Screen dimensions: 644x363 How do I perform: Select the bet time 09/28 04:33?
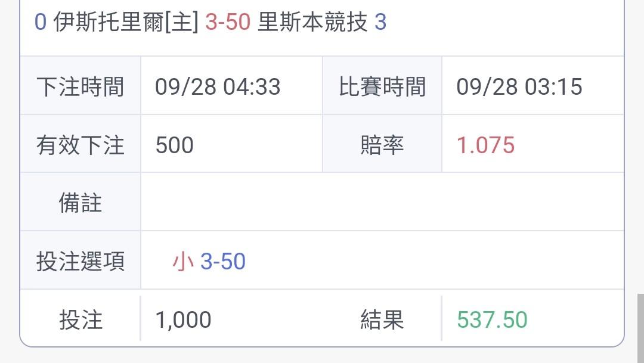coord(218,86)
